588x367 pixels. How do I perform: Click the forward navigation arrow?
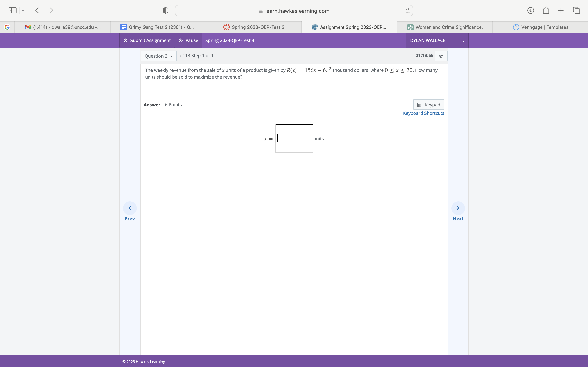pyautogui.click(x=52, y=10)
